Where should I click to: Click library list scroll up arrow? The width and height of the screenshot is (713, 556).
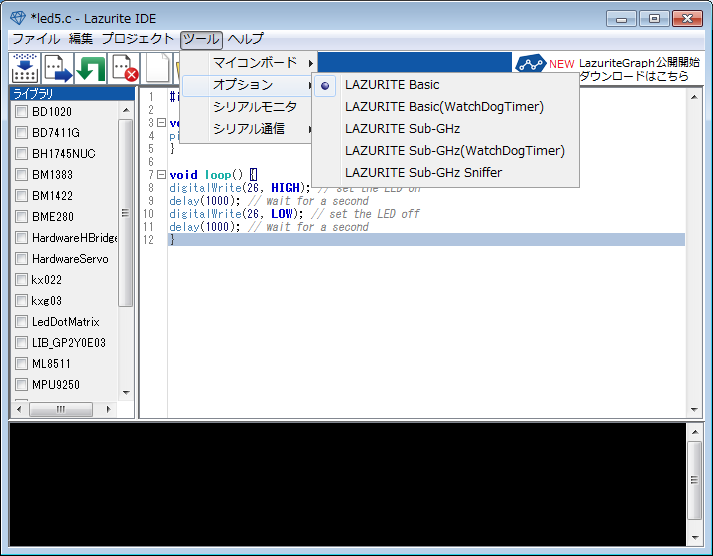click(x=126, y=110)
